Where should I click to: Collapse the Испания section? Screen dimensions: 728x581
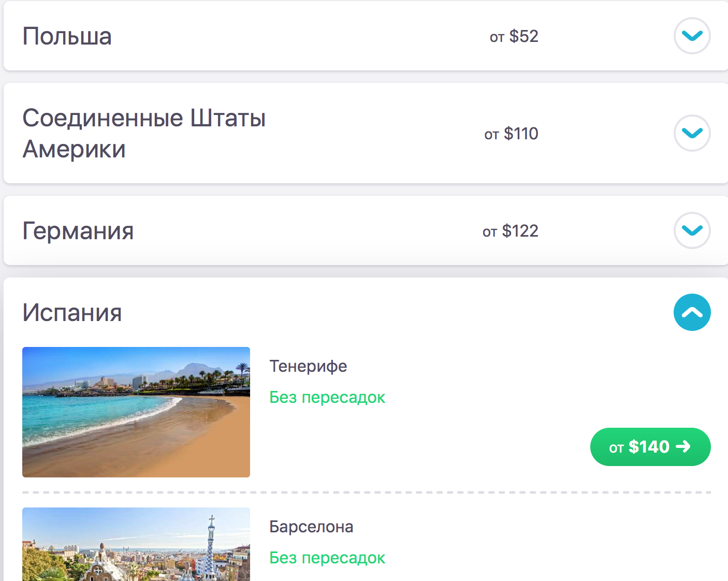[x=692, y=312]
